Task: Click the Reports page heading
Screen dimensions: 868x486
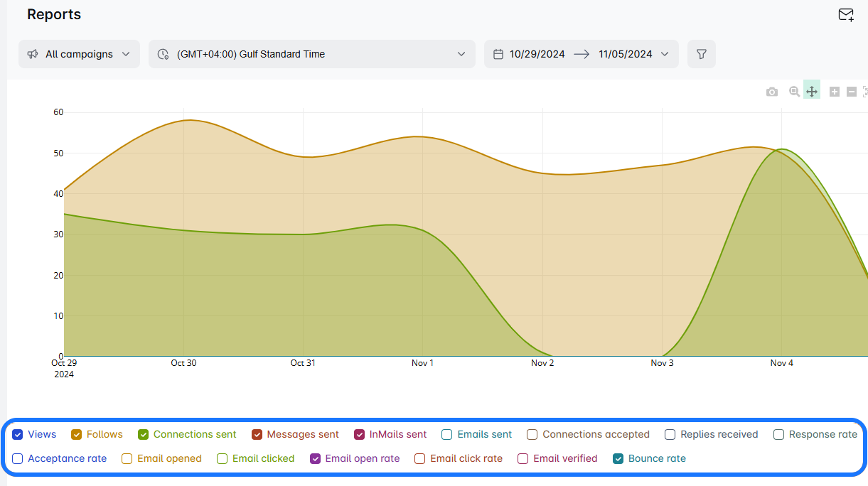Action: click(x=54, y=15)
